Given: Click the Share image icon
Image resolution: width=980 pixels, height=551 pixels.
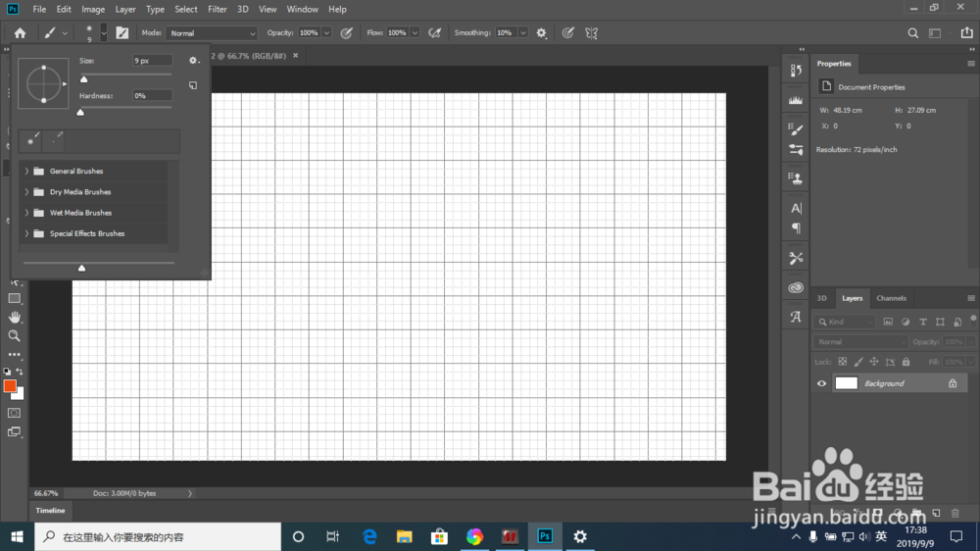Looking at the screenshot, I should click(967, 32).
